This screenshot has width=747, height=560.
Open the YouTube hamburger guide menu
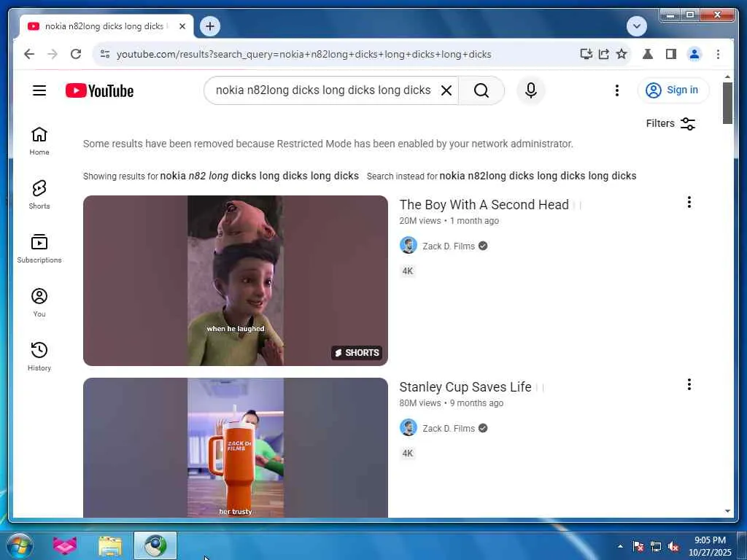[39, 90]
